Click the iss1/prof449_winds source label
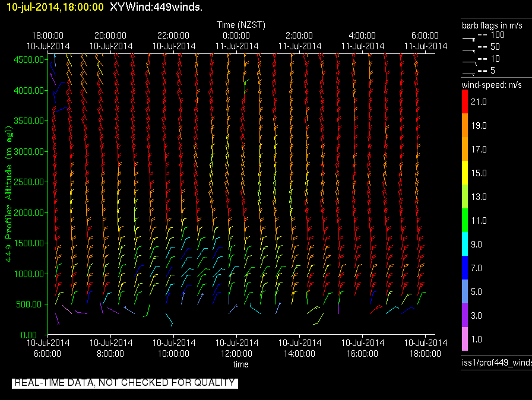 pyautogui.click(x=496, y=363)
